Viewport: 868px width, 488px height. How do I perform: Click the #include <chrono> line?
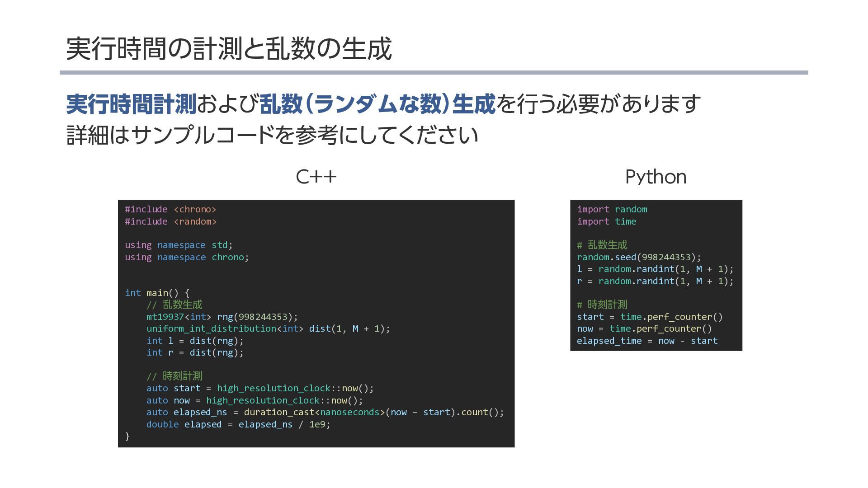[x=170, y=209]
